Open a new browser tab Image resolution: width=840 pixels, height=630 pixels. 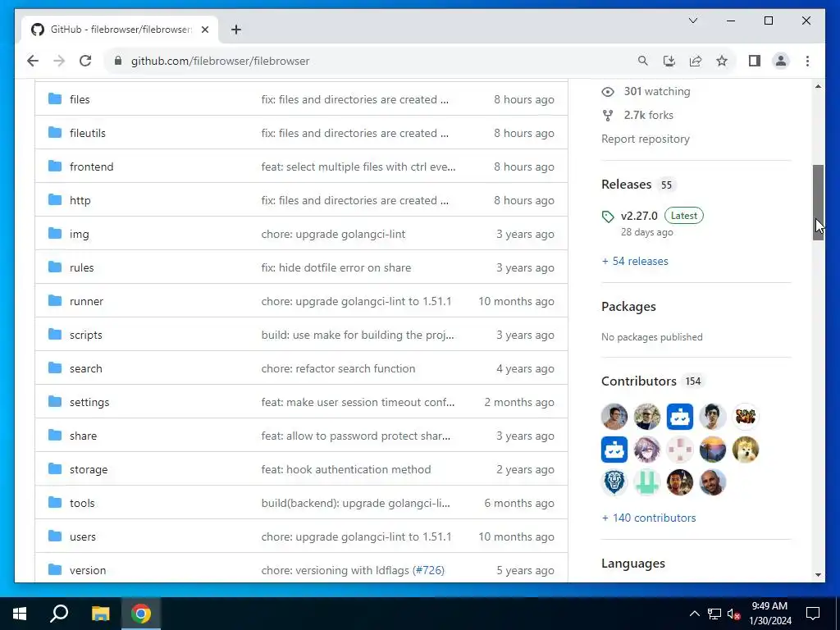coord(236,30)
